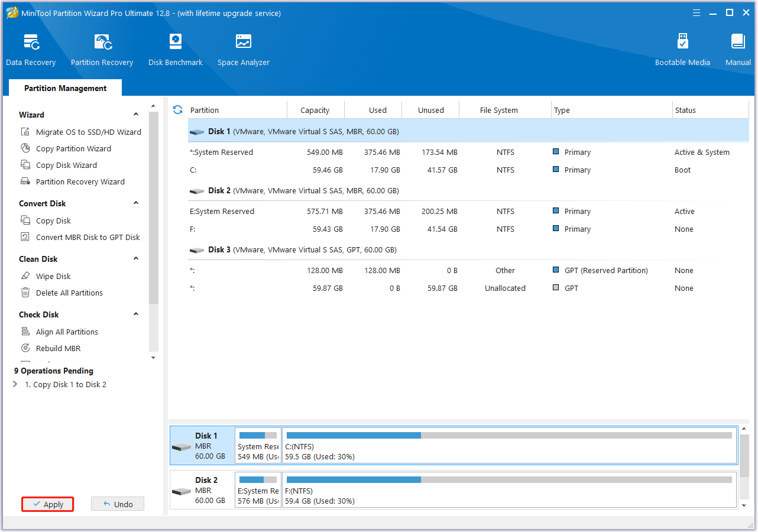Image resolution: width=758 pixels, height=532 pixels.
Task: Open the Data Recovery tool
Action: tap(31, 50)
